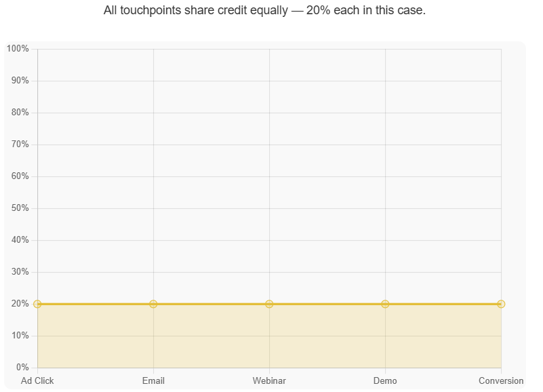Click the 100% y-axis label
The height and width of the screenshot is (392, 543).
[18, 49]
